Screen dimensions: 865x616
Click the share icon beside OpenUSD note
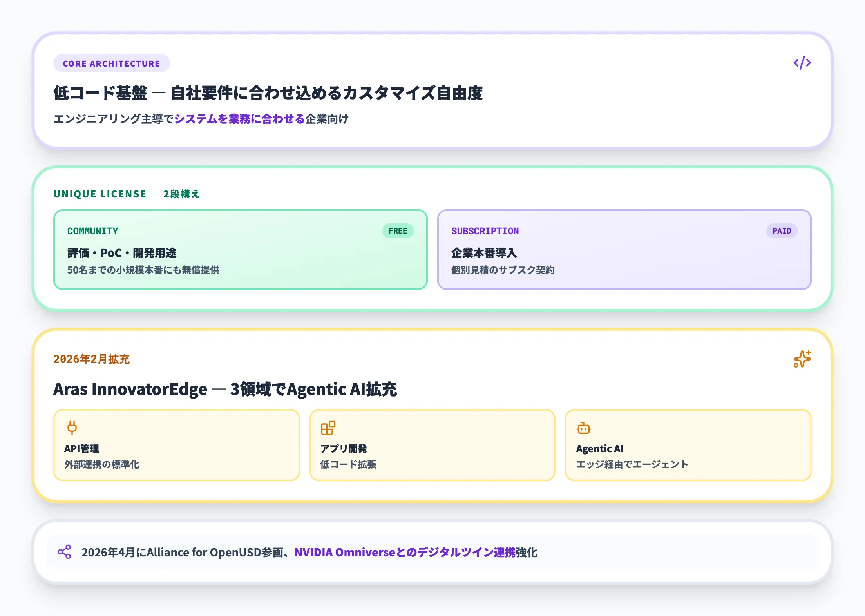point(64,552)
